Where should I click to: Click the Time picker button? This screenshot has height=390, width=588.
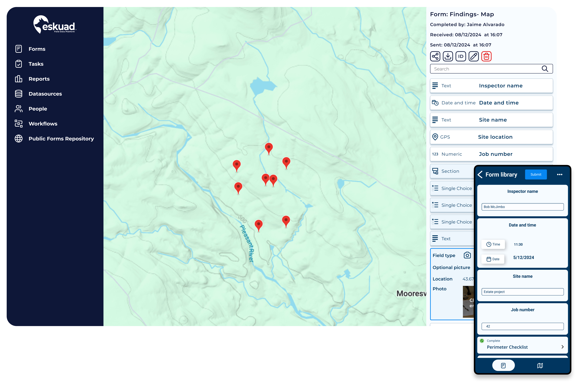(x=493, y=244)
